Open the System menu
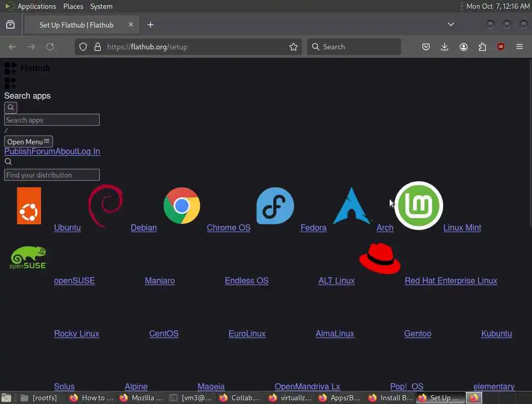 101,6
